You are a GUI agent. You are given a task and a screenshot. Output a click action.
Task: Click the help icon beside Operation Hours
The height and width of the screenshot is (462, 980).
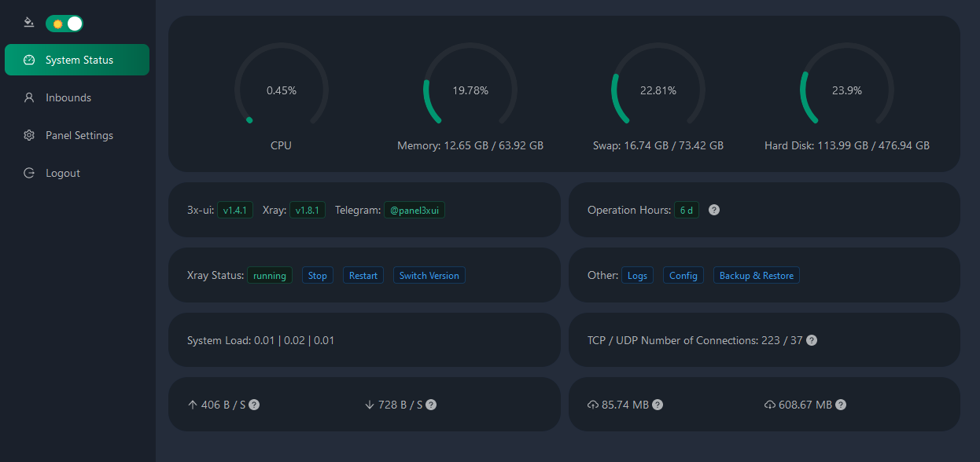(714, 210)
